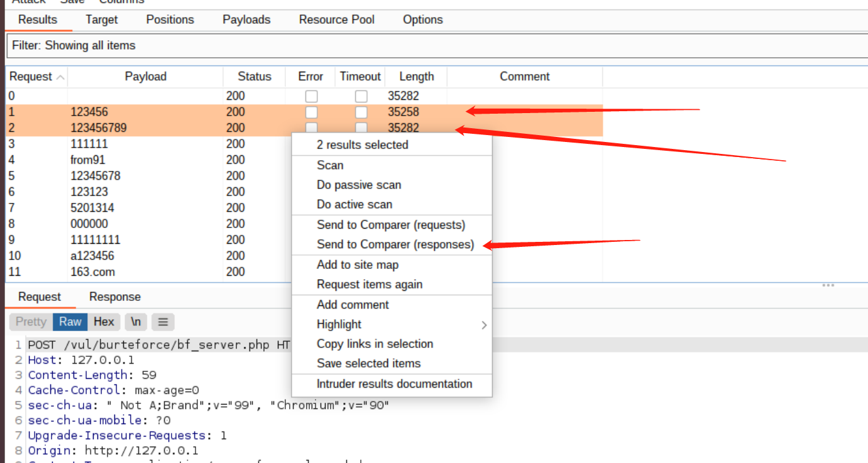The height and width of the screenshot is (463, 868).
Task: Select the 12345678 payload row
Action: [149, 176]
